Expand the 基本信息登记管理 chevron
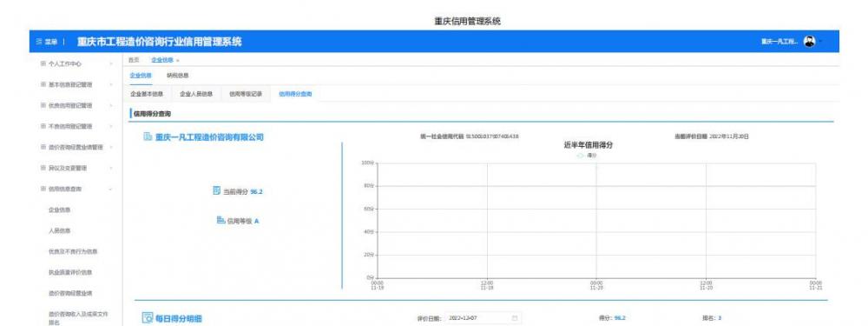The width and height of the screenshot is (868, 326). [x=111, y=85]
